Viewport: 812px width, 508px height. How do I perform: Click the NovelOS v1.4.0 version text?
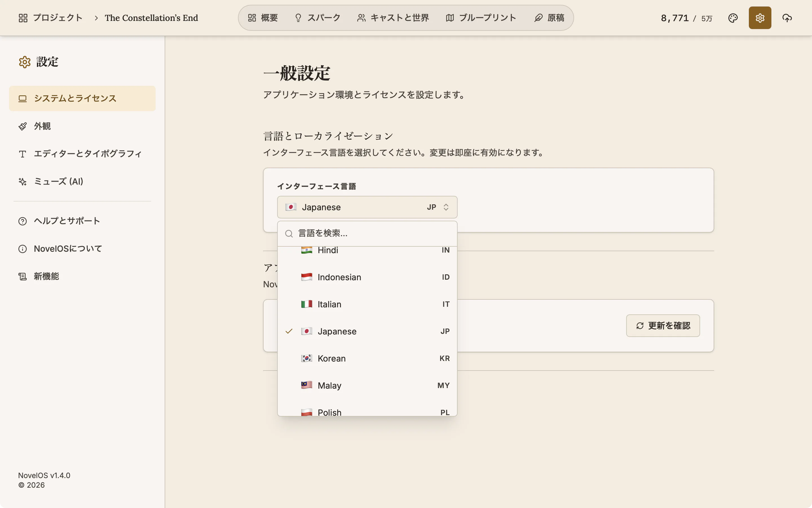[44, 476]
